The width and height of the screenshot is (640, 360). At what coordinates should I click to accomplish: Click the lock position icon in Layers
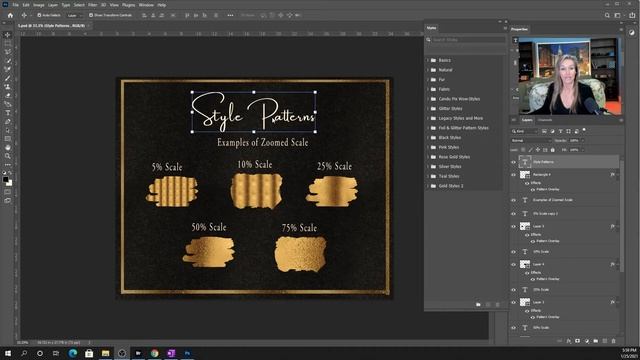pos(538,150)
